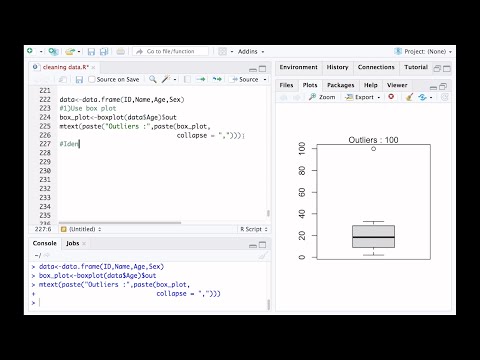This screenshot has width=480, height=360.
Task: Switch to the Viewer tab
Action: 397,85
